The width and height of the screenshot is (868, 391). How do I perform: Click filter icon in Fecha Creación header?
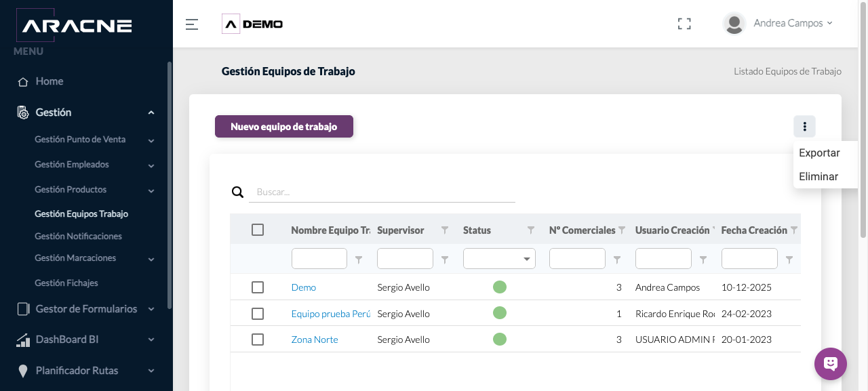tap(793, 230)
